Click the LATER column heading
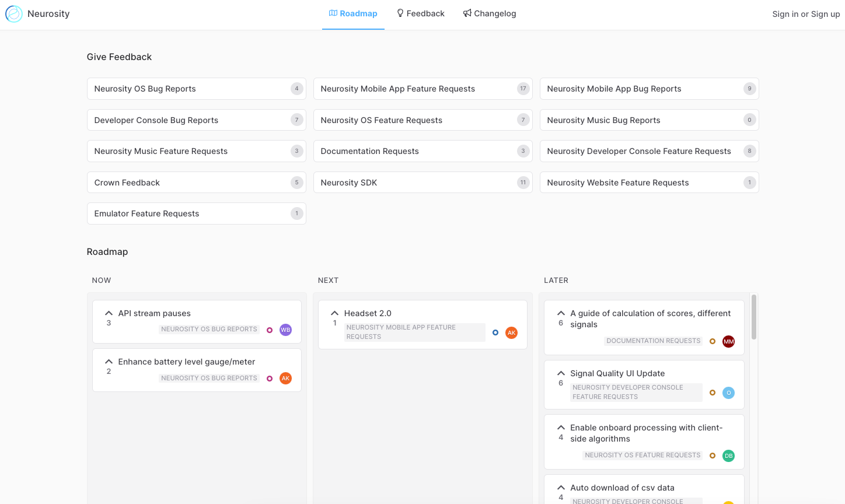 (556, 280)
